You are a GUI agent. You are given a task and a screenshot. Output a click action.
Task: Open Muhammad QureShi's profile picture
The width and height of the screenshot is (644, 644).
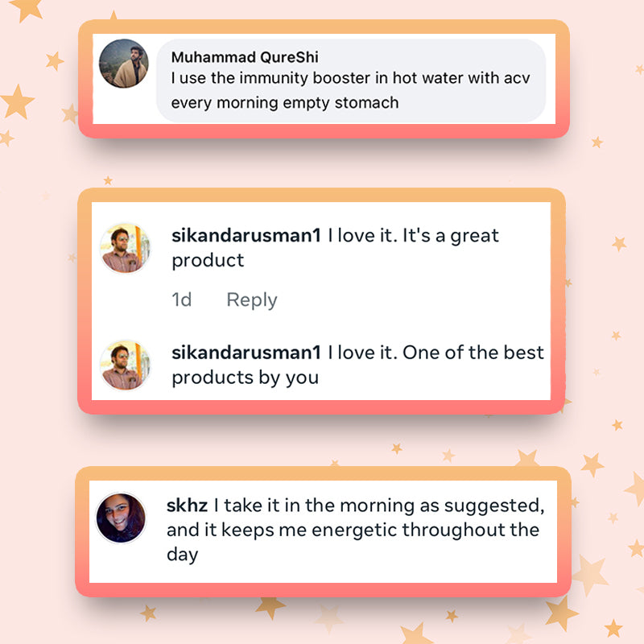pos(123,64)
